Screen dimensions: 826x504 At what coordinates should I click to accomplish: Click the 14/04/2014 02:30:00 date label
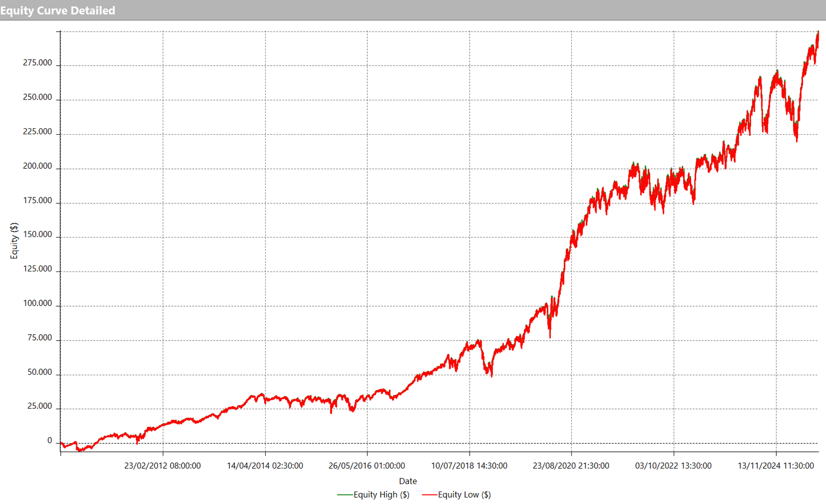click(265, 465)
